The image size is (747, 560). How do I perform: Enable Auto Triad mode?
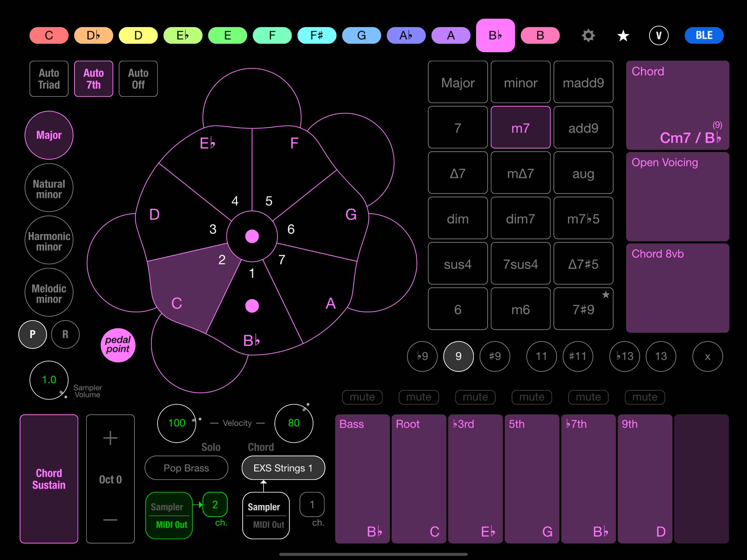(x=49, y=78)
